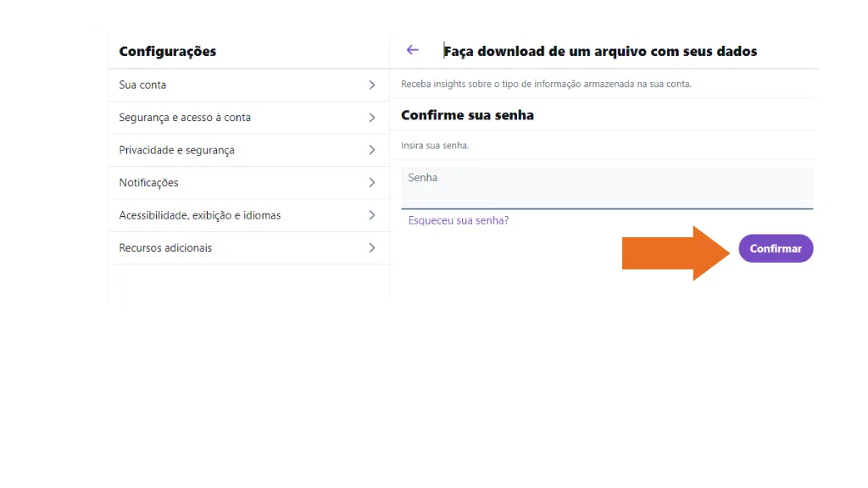The width and height of the screenshot is (868, 488).
Task: Open the Esqueceu sua senha link
Action: (x=458, y=219)
